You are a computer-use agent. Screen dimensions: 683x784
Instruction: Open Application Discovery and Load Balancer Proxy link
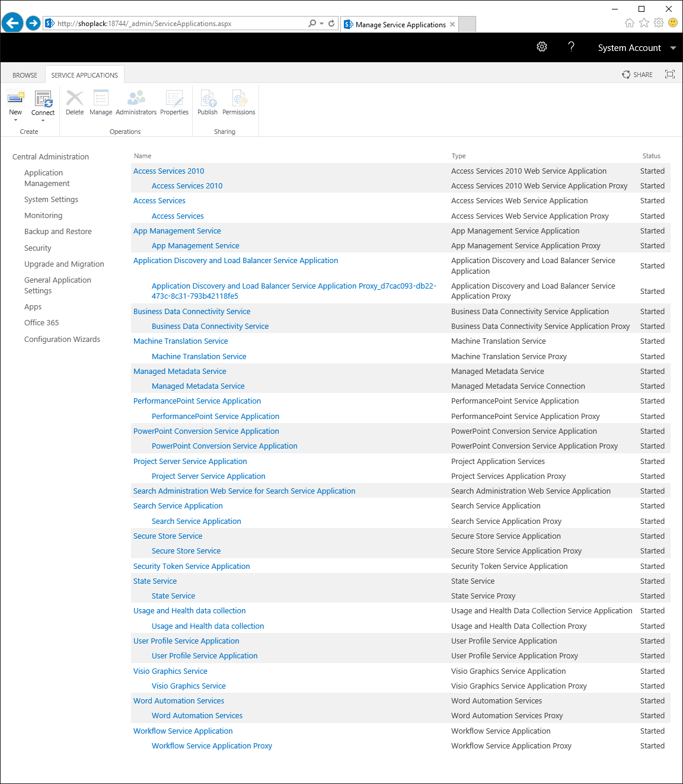294,291
